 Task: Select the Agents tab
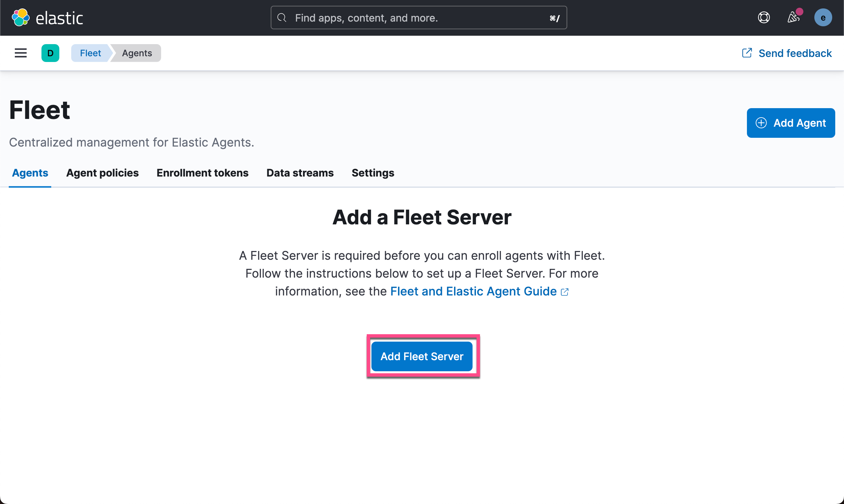click(30, 173)
